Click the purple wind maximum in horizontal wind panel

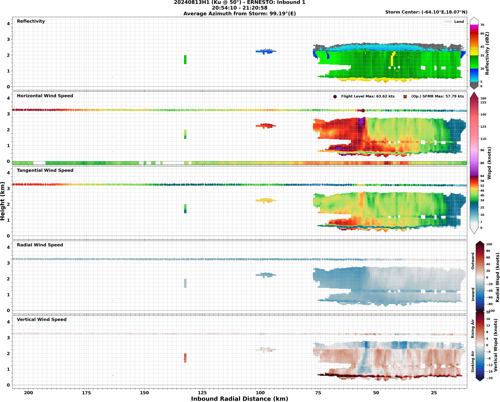(x=362, y=124)
